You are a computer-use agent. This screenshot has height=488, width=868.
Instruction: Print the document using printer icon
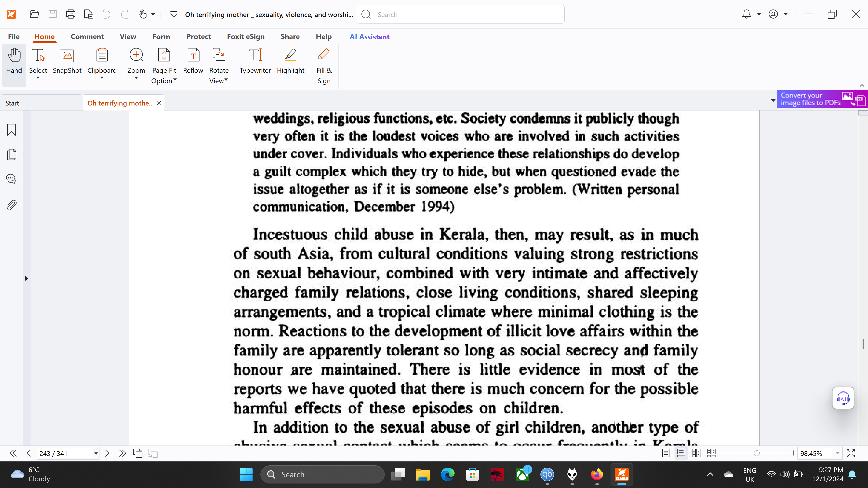coord(71,14)
